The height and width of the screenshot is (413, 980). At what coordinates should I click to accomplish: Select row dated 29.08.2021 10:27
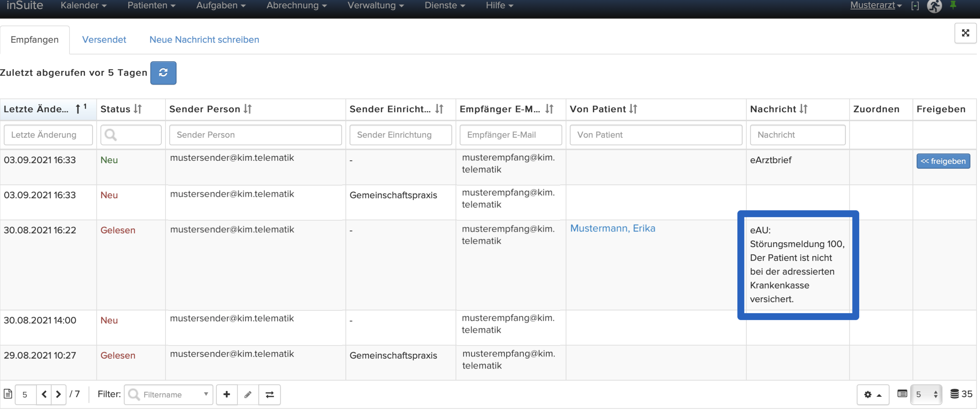pos(488,363)
